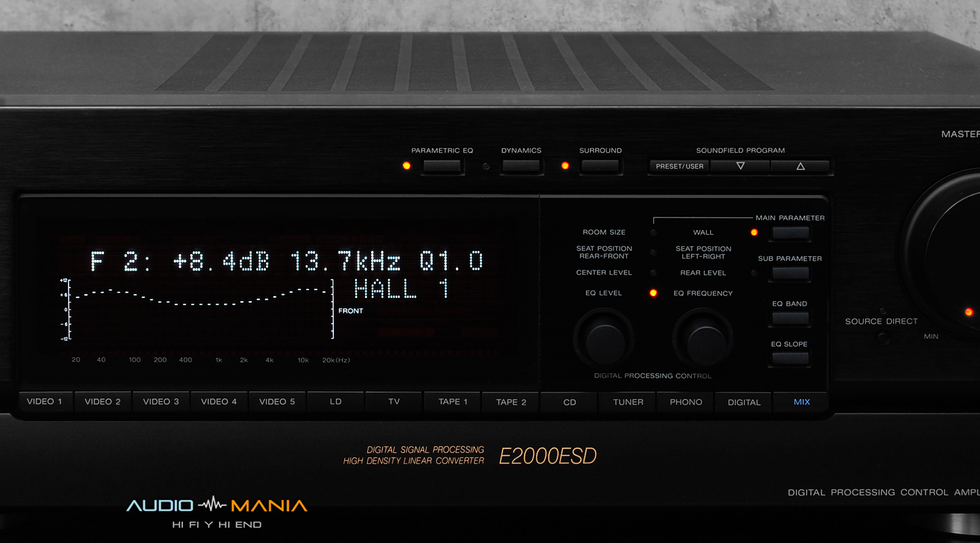Click the Seat Position Rear-Front LED
The height and width of the screenshot is (543, 980).
[x=653, y=253]
